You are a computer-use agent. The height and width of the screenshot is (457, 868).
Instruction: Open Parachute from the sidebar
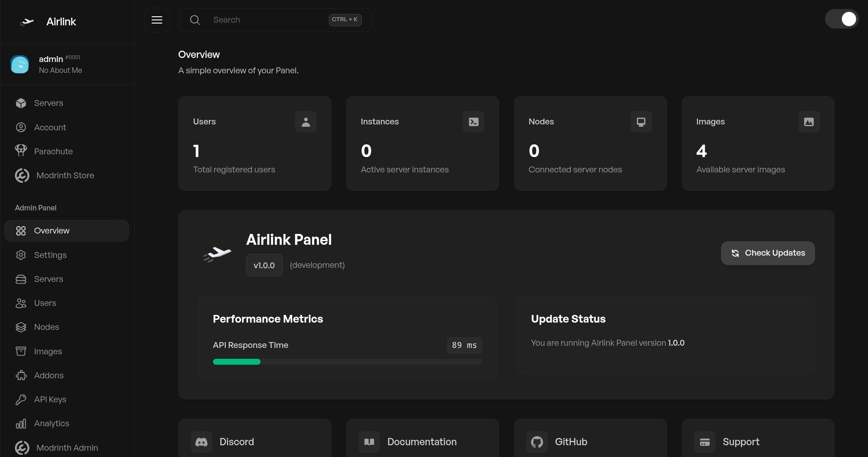click(53, 152)
